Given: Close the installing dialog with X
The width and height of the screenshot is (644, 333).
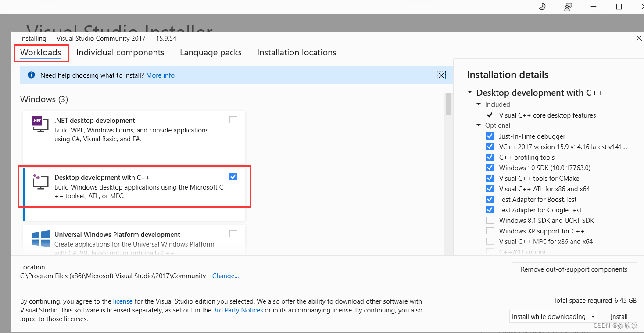Looking at the screenshot, I should click(x=639, y=39).
